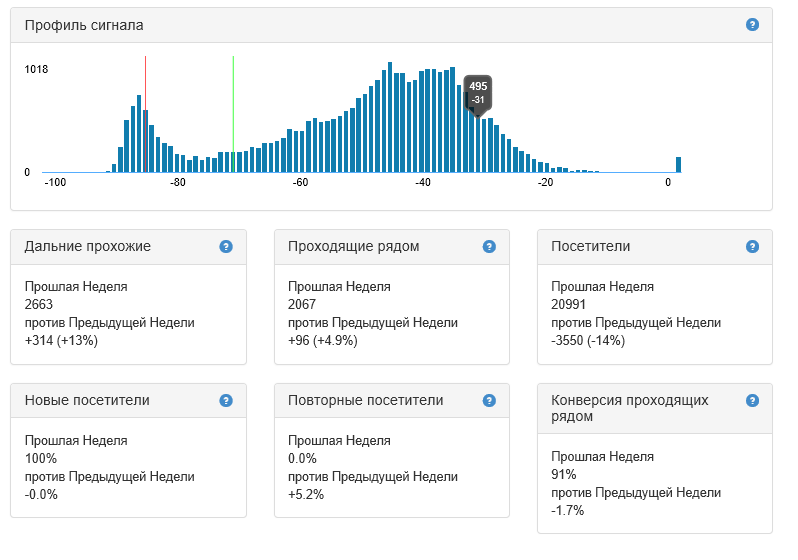Click the histogram bar at signal 0

tap(678, 165)
